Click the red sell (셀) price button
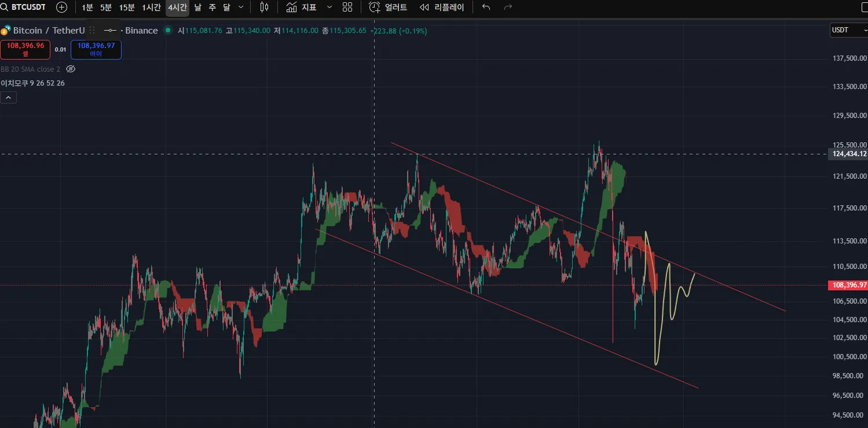This screenshot has height=428, width=868. 25,50
